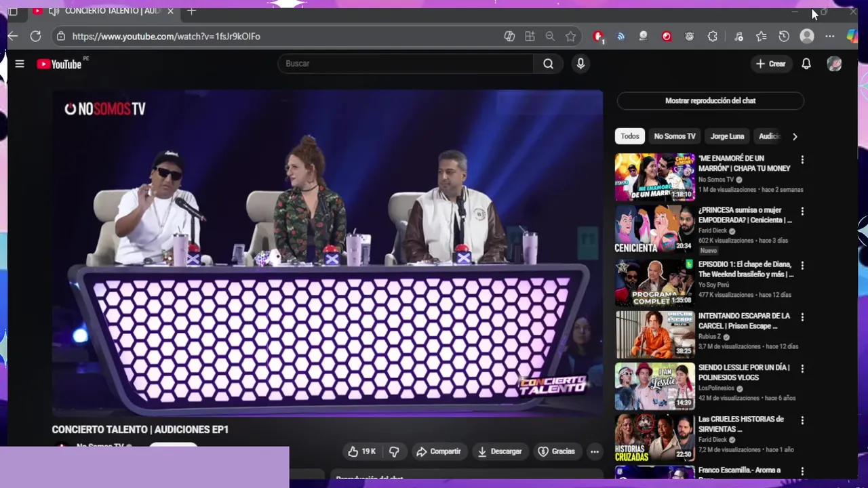The width and height of the screenshot is (868, 488).
Task: Open options for Franco Escamilla video
Action: pos(802,472)
